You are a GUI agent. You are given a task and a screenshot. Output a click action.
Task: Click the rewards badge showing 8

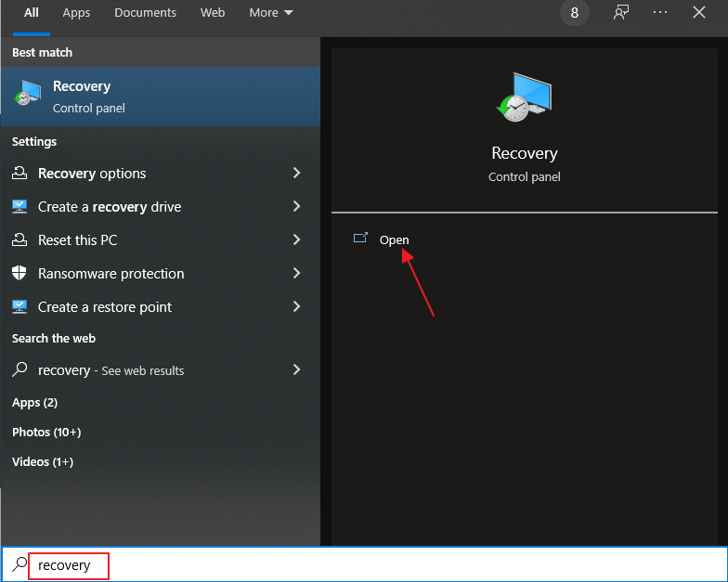[575, 13]
